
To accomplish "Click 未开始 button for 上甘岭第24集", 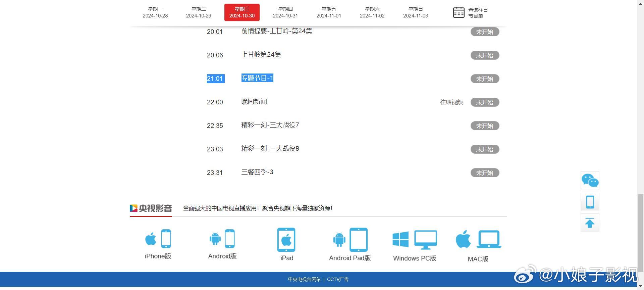I will 485,55.
